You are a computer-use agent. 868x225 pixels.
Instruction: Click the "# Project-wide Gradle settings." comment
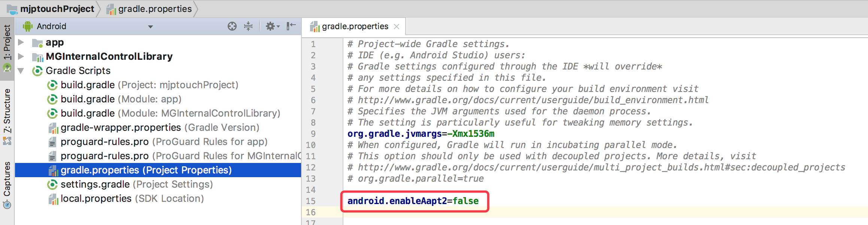click(428, 44)
